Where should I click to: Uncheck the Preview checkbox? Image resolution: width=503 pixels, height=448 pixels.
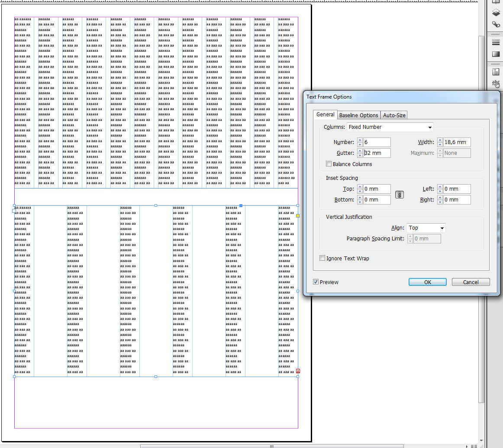coord(316,282)
